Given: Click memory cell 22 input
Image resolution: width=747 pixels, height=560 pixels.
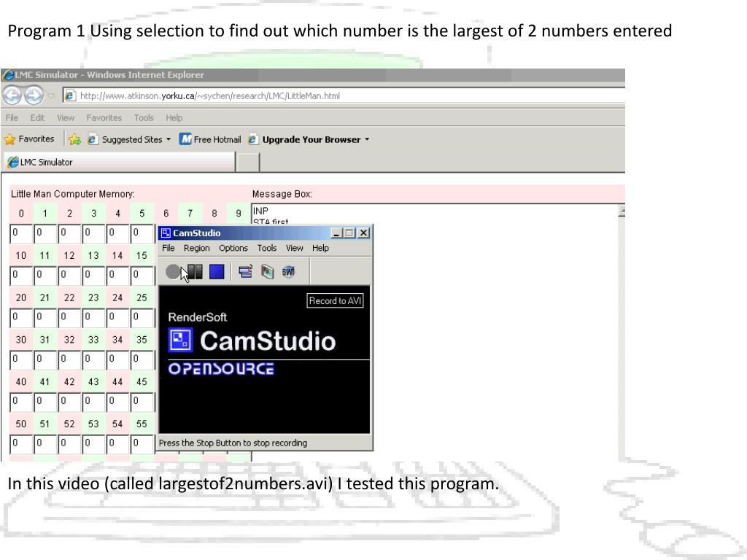Looking at the screenshot, I should click(69, 317).
